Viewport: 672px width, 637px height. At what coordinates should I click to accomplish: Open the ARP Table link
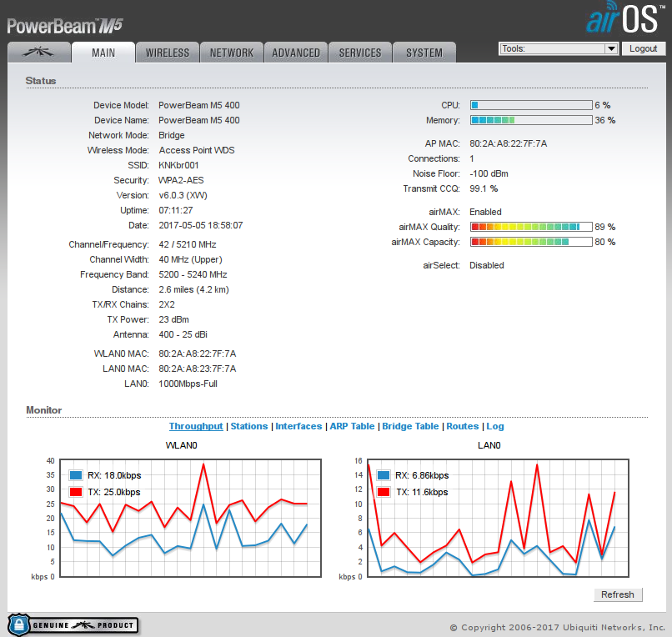(x=353, y=426)
